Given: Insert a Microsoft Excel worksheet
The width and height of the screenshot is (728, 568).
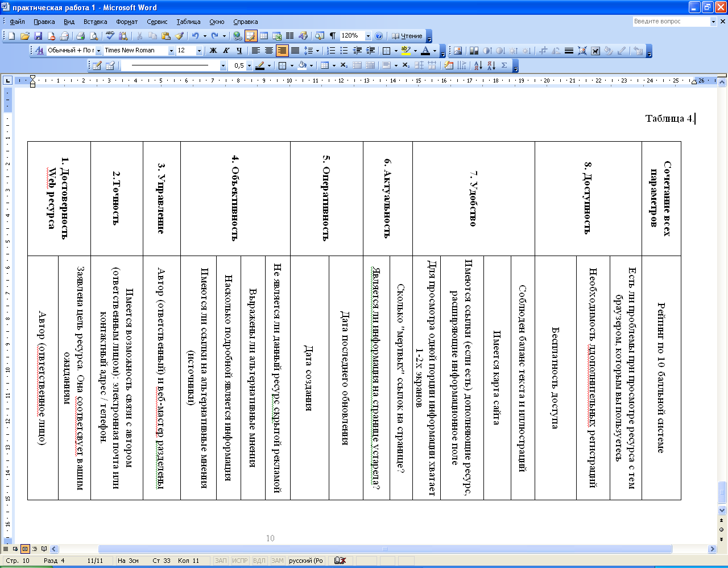Looking at the screenshot, I should click(x=277, y=36).
